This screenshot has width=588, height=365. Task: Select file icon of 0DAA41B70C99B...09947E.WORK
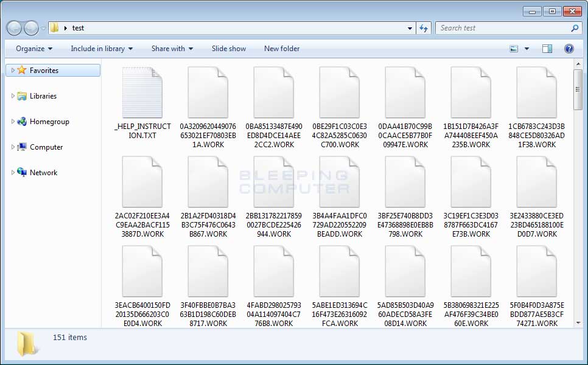[x=405, y=92]
